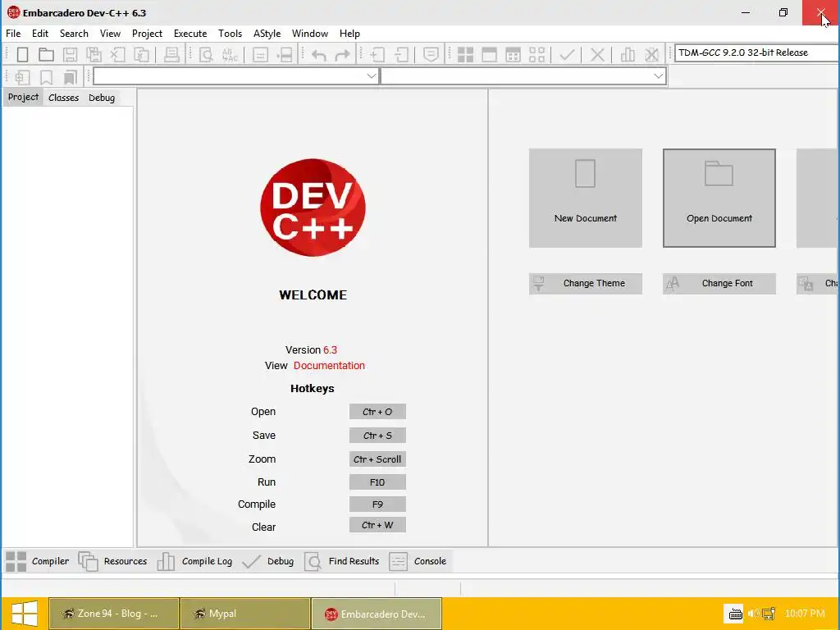
Task: Click the Redo arrow icon
Action: 342,55
